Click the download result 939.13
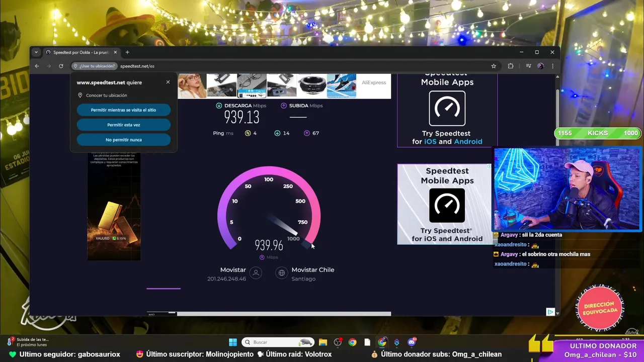644x362 pixels. pos(242,117)
